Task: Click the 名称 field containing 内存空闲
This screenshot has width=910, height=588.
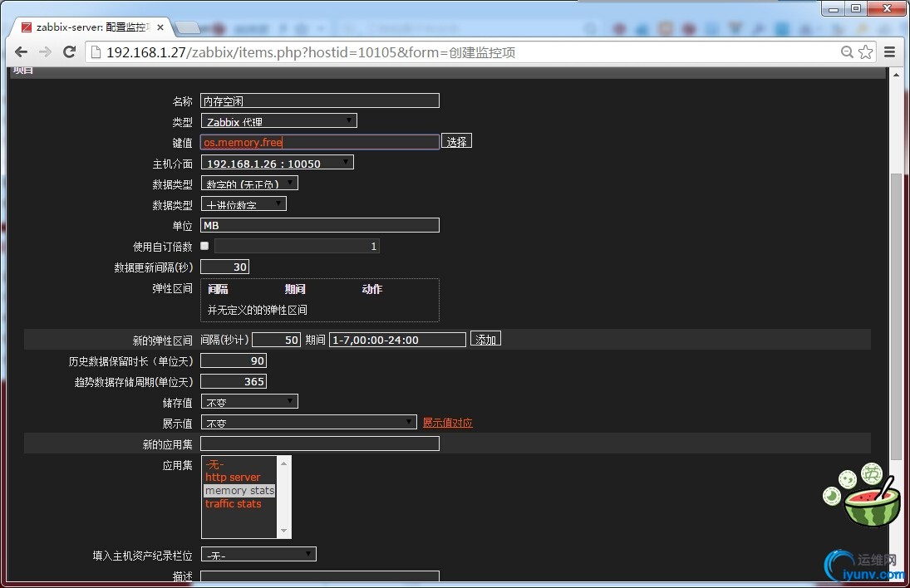Action: click(320, 100)
